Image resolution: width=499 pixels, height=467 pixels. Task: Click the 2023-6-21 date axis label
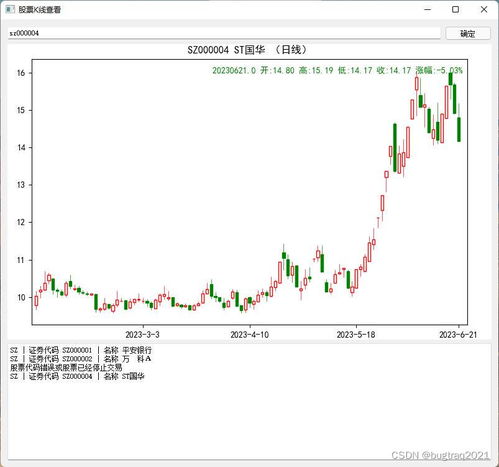pyautogui.click(x=458, y=334)
